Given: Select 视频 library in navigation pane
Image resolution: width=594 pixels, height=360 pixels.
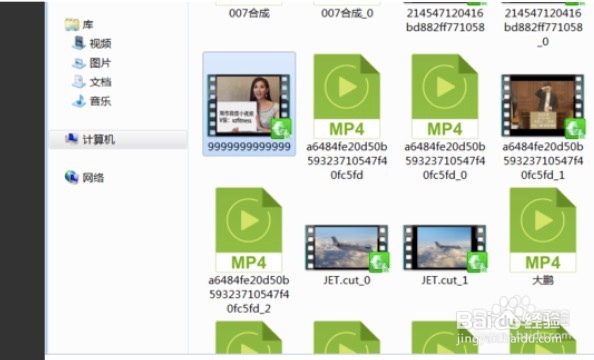Looking at the screenshot, I should [x=92, y=43].
